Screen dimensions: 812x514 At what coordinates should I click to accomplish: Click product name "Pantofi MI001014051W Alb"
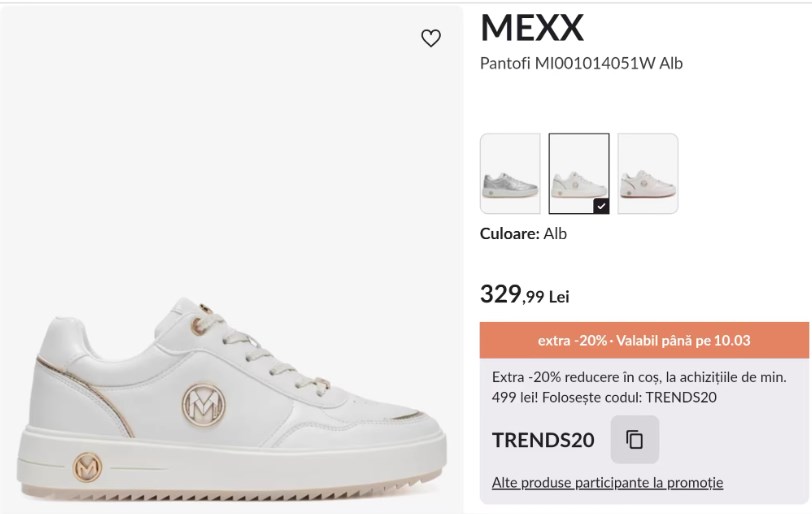(x=581, y=63)
